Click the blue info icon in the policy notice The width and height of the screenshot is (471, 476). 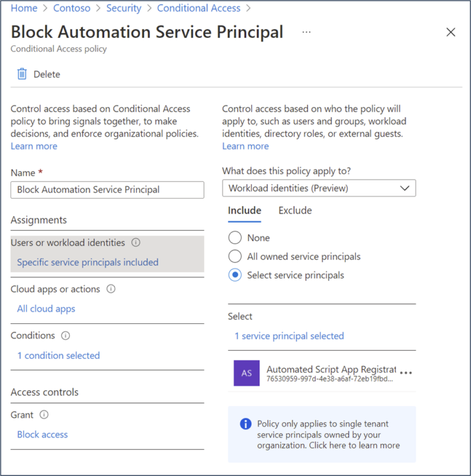coord(245,423)
